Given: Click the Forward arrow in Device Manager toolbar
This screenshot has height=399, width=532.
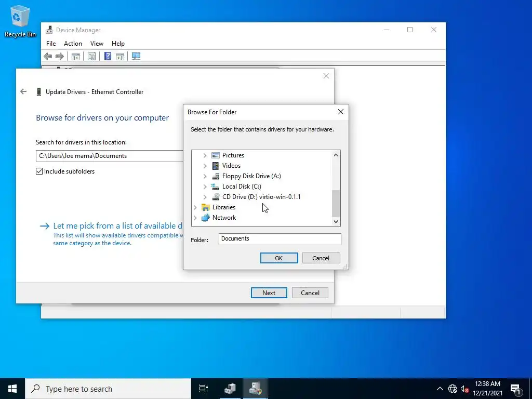Looking at the screenshot, I should point(60,56).
